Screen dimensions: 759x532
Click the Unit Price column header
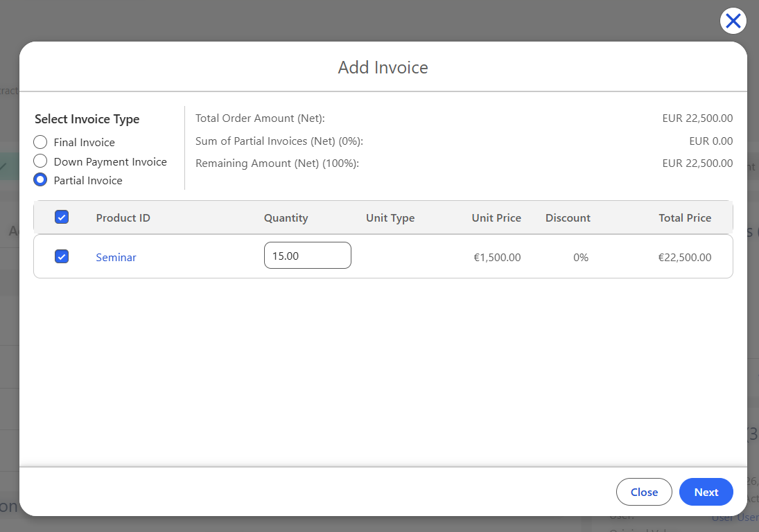click(496, 218)
